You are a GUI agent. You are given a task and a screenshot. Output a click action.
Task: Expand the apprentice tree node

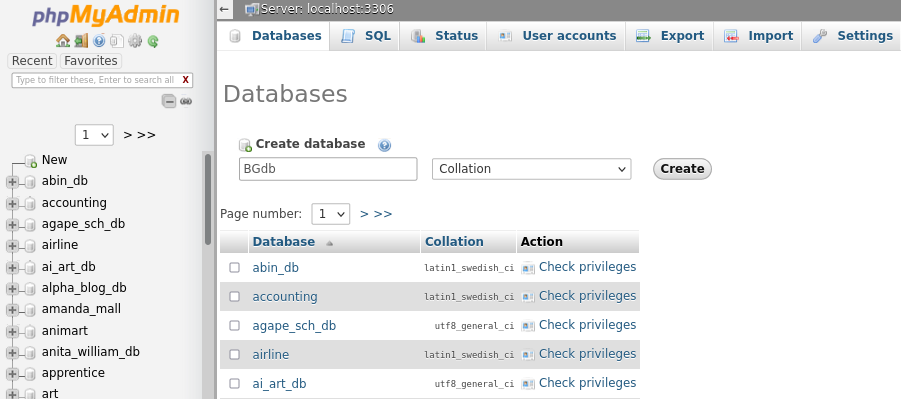(x=12, y=374)
